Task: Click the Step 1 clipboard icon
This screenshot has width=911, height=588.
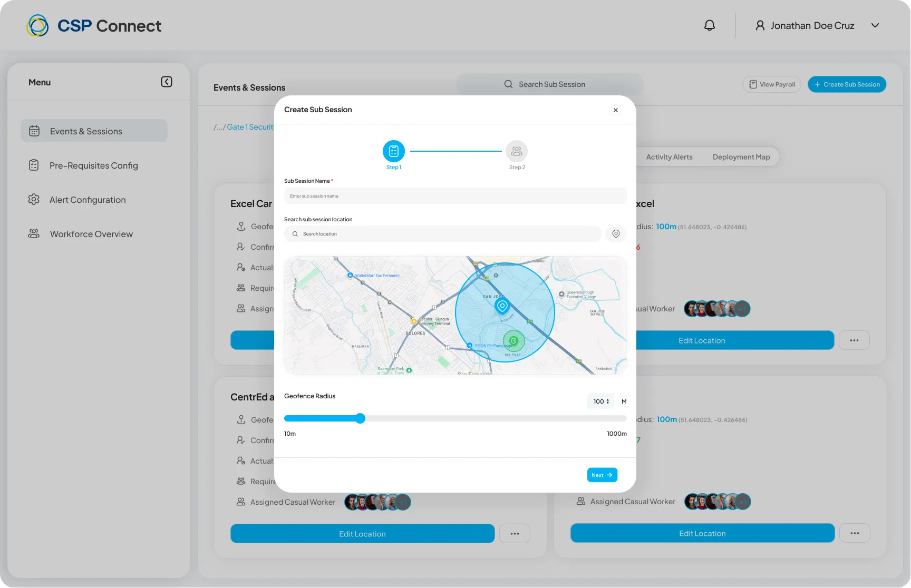Action: tap(394, 151)
